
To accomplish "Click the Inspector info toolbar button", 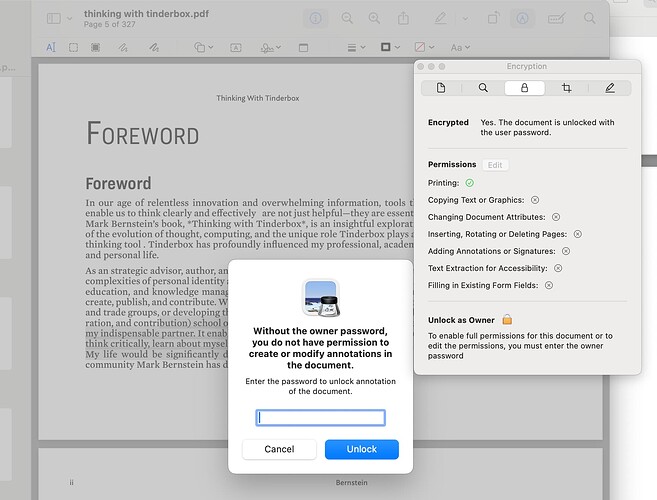I will pos(316,18).
